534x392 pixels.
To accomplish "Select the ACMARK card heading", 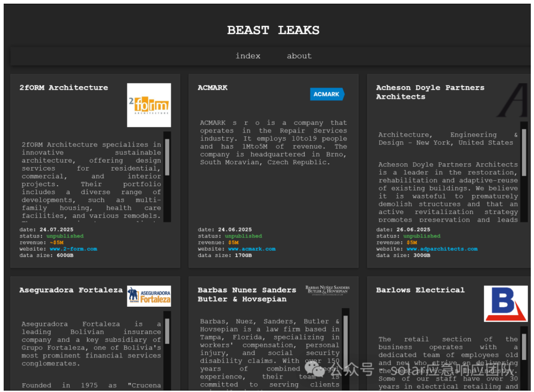I will 213,88.
